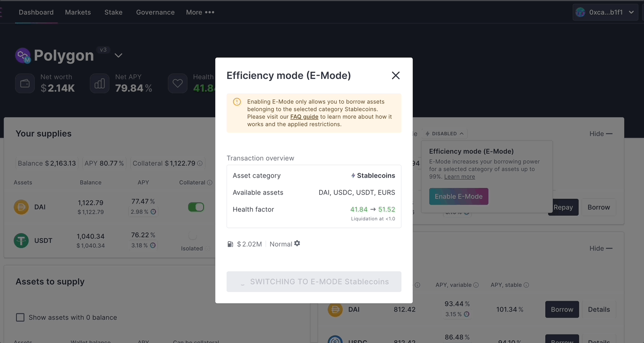
Task: Click the Net worth wallet icon
Action: 24,83
